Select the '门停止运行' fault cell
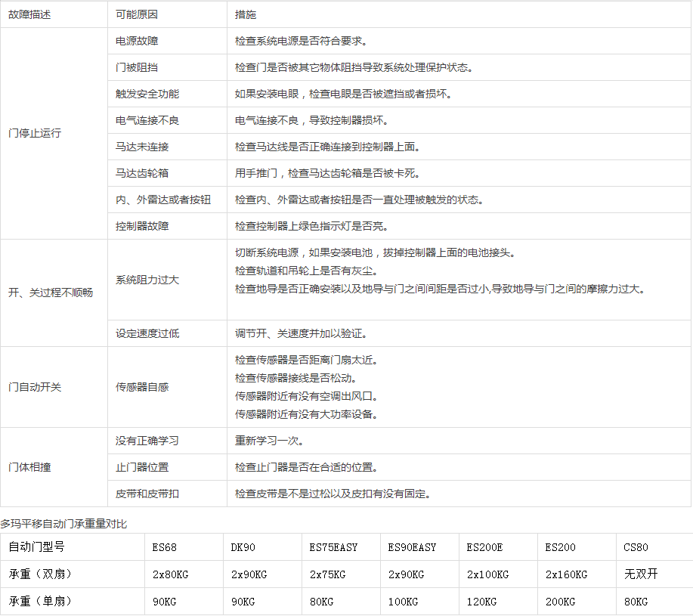Viewport: 693px width, 616px height. 35,133
